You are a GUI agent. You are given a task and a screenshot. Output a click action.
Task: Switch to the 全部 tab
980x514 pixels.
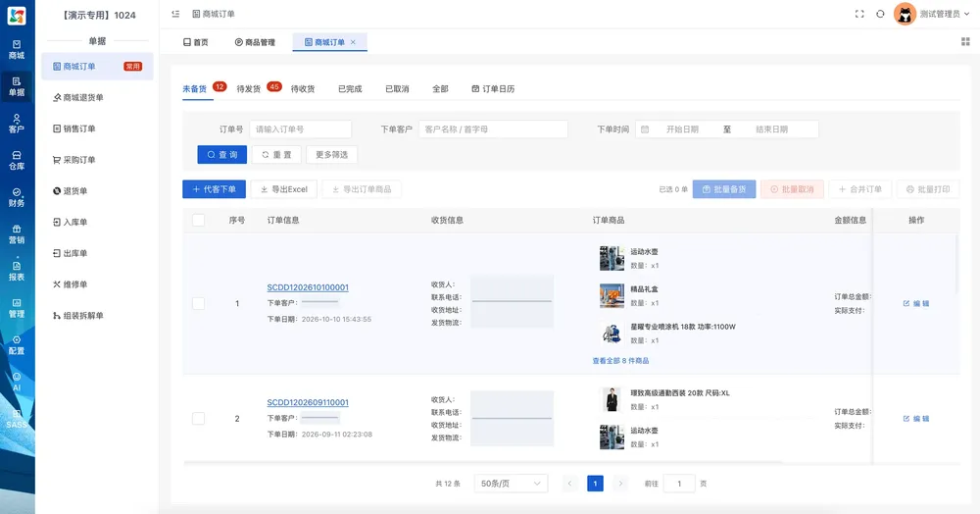440,89
